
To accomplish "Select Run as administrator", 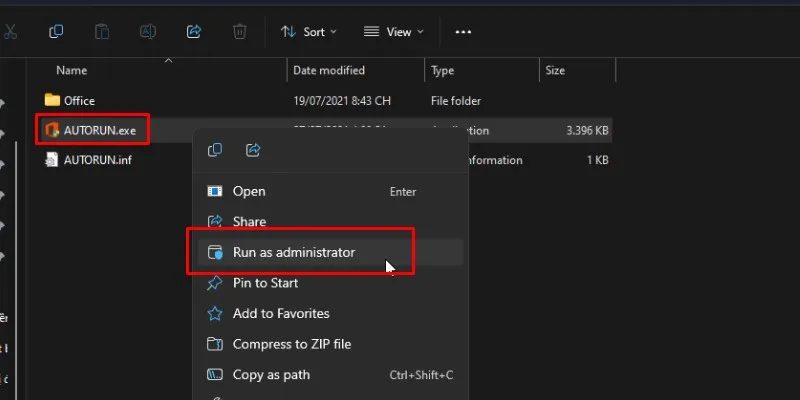I will coord(293,253).
